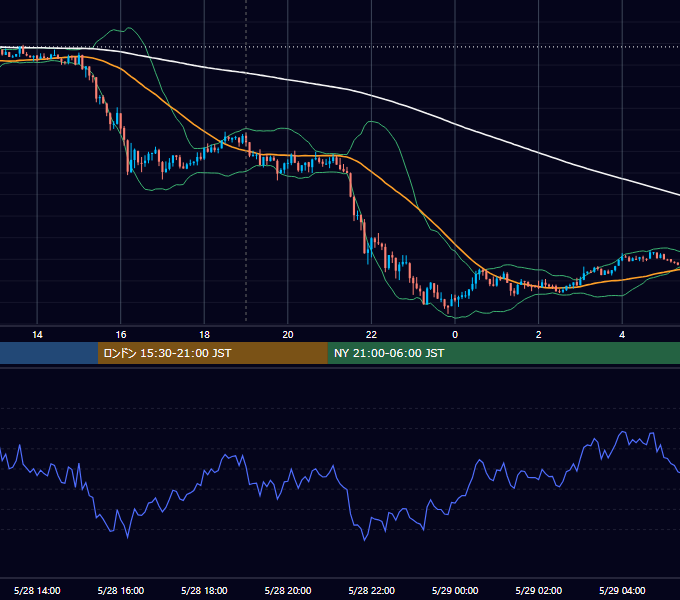The width and height of the screenshot is (680, 600).
Task: Click the 4 hour label on price chart axis
Action: pos(622,335)
